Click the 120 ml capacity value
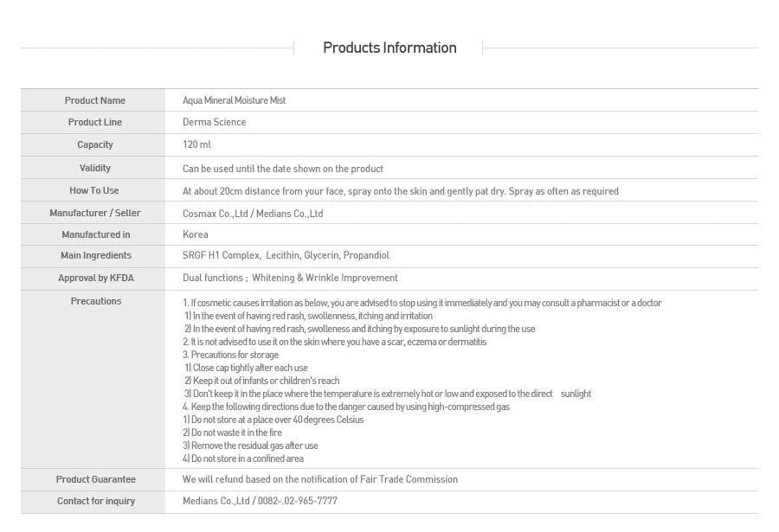Screen dimensions: 779x532 (x=196, y=145)
